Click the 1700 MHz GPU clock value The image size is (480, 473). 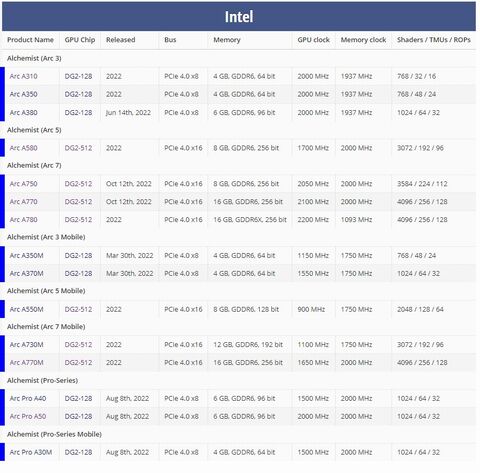(313, 148)
